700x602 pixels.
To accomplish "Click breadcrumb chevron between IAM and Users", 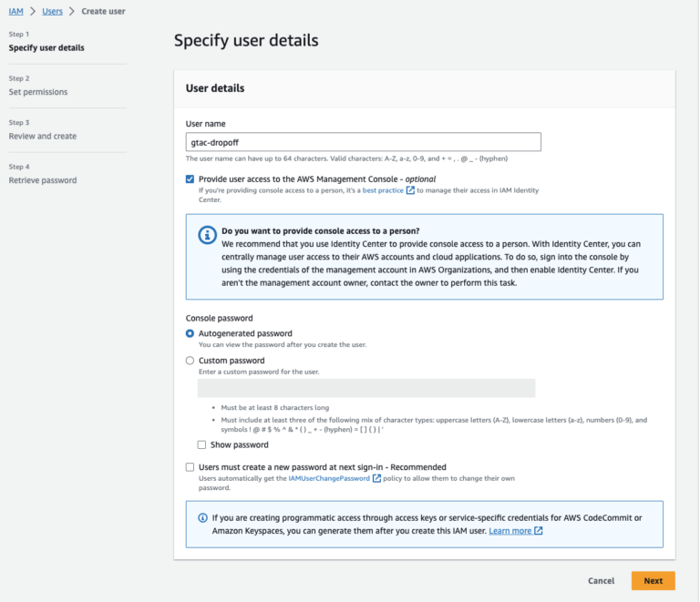I will pos(33,11).
